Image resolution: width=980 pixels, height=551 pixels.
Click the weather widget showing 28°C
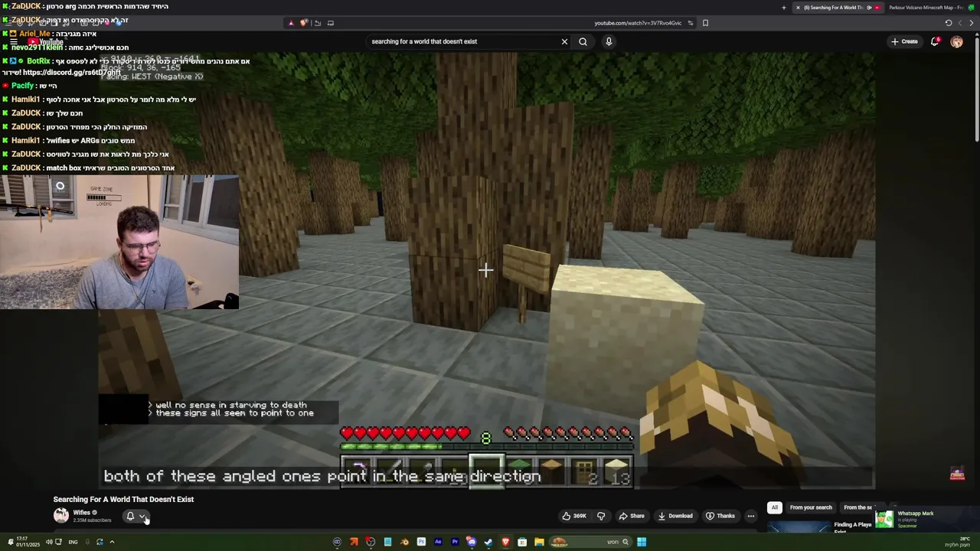pyautogui.click(x=958, y=542)
